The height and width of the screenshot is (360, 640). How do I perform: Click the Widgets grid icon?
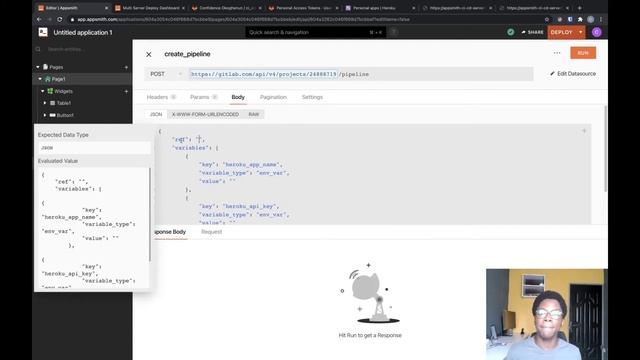coord(50,91)
